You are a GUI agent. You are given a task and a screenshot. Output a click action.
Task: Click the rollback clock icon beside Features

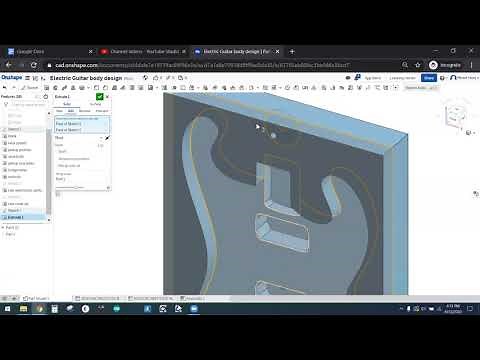point(46,96)
